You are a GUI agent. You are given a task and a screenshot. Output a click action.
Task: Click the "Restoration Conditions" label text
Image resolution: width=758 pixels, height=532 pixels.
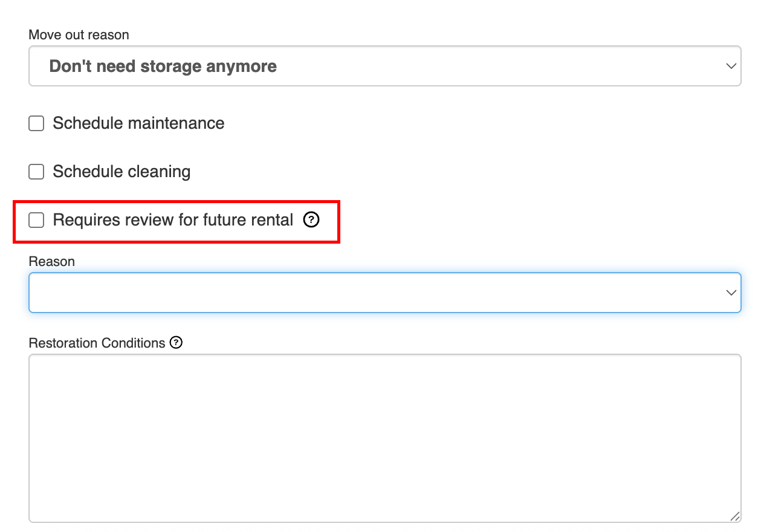(x=97, y=343)
